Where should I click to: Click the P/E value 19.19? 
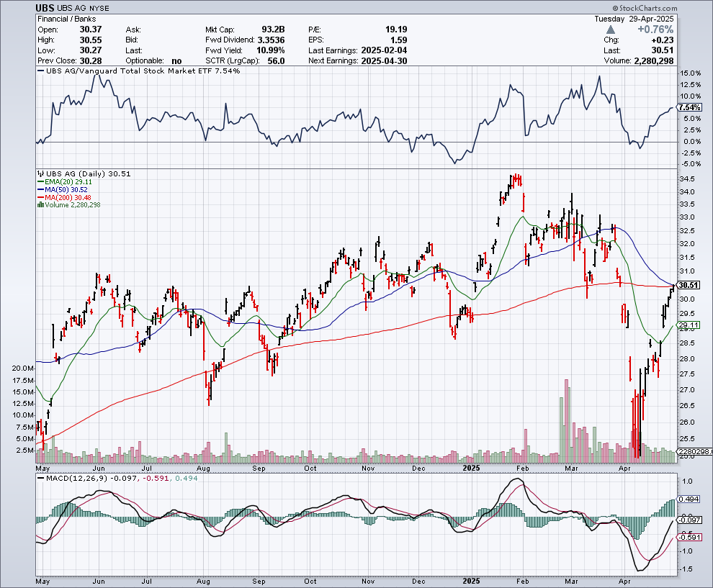pos(396,30)
